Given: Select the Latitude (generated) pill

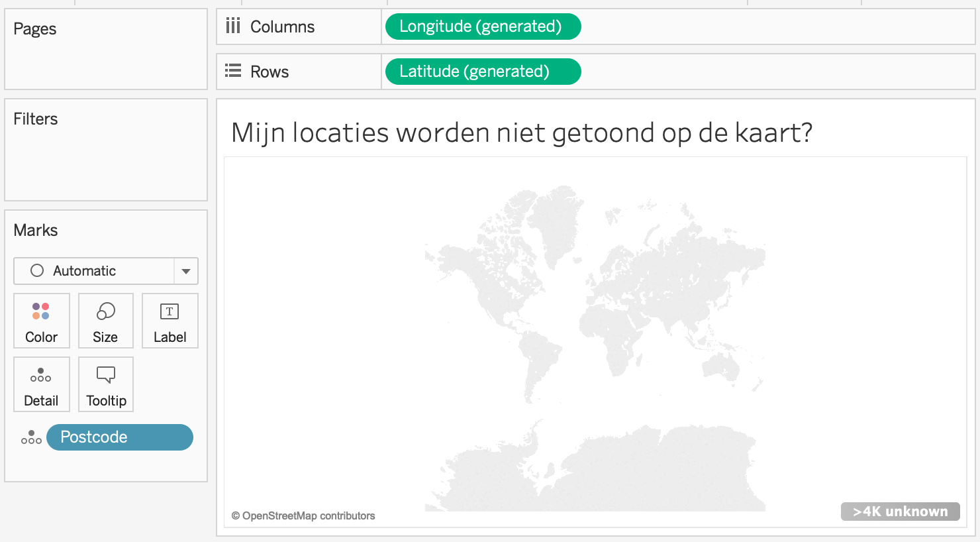Looking at the screenshot, I should point(482,72).
